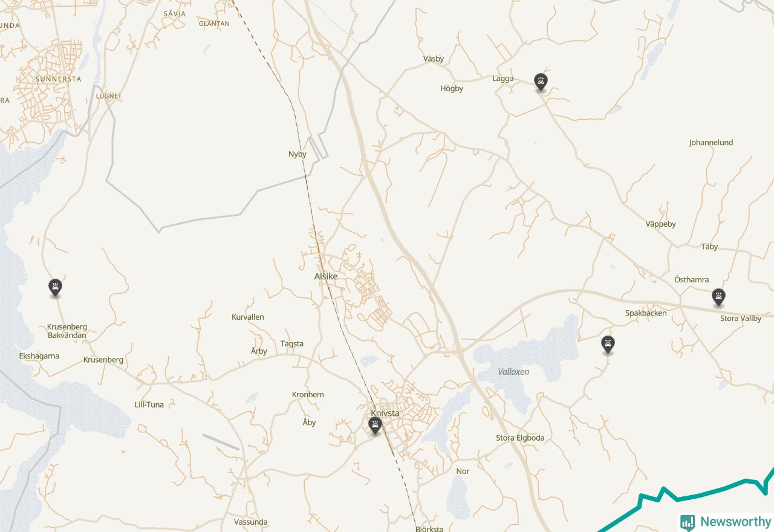The image size is (774, 532).
Task: Click the car marker near Lagga
Action: pos(541,82)
